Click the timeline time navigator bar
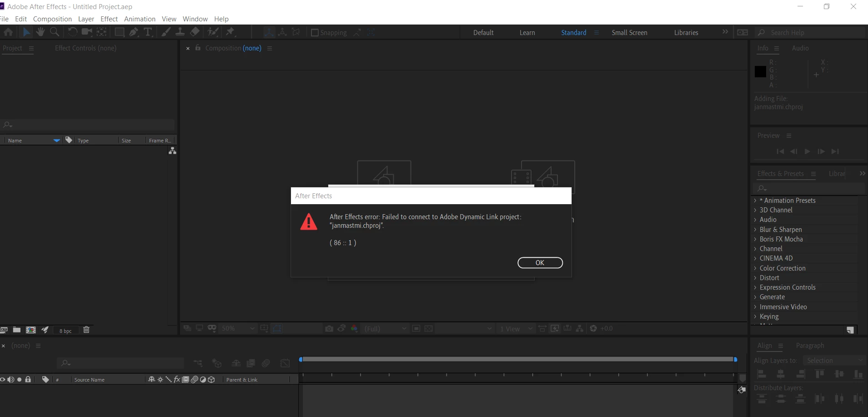 [517, 359]
